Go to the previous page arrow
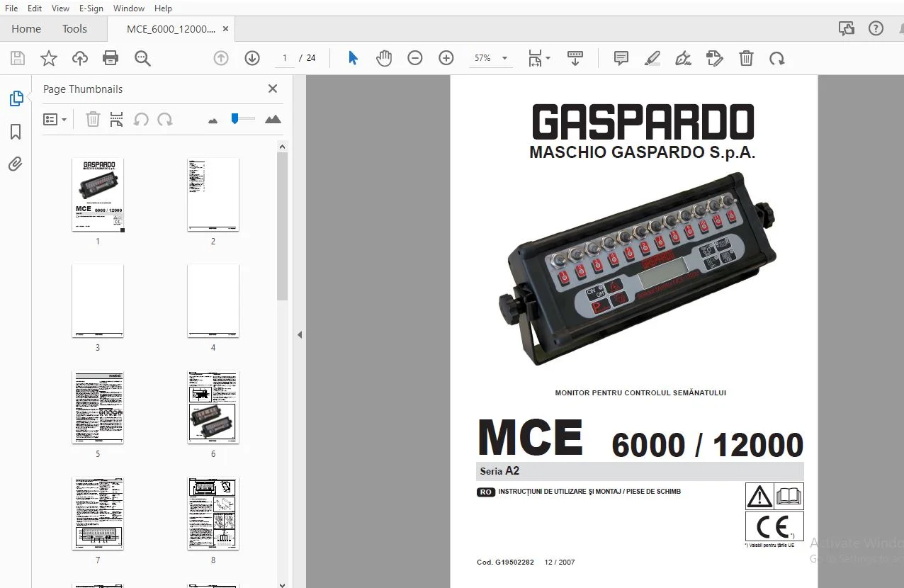Screen dimensions: 904x588 (x=221, y=58)
